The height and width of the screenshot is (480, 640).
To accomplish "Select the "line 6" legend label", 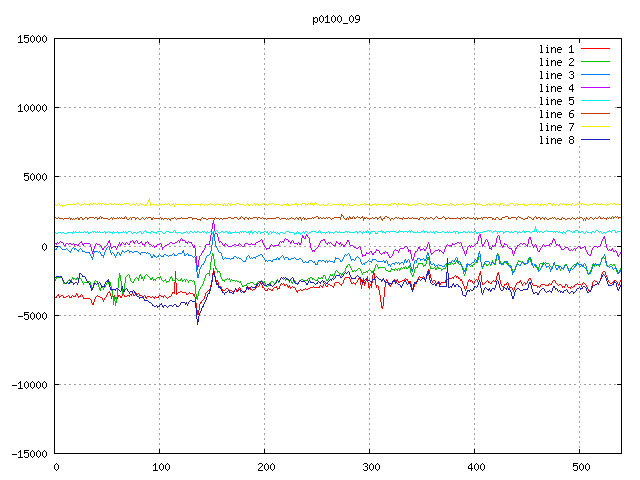I will (556, 114).
